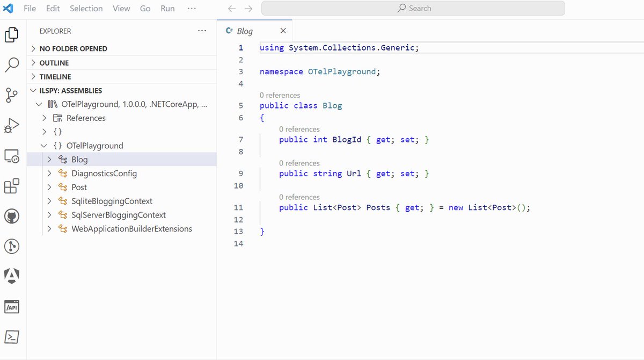The width and height of the screenshot is (644, 360).
Task: Select WebApplicationBuilderExtensions in the tree
Action: pyautogui.click(x=132, y=229)
